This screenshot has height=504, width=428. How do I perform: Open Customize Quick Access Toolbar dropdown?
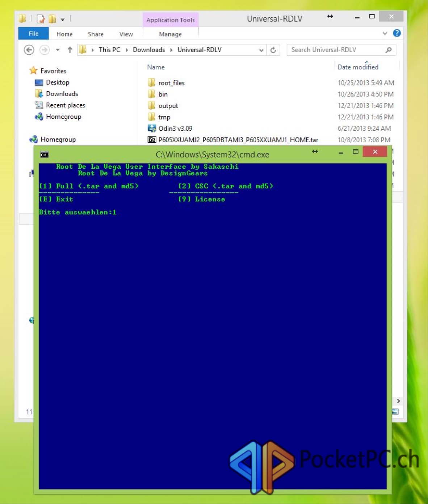[63, 19]
